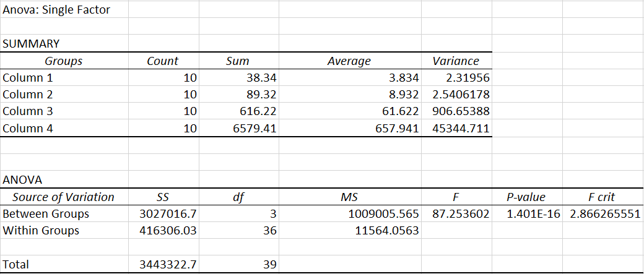644x274 pixels.
Task: Click the total SS value 3443322.7
Action: click(169, 265)
